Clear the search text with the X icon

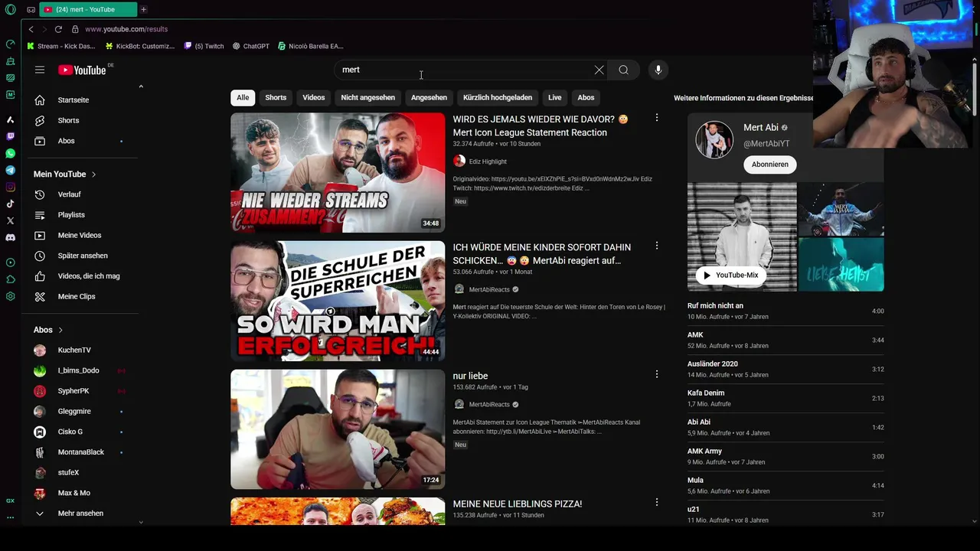click(x=599, y=70)
